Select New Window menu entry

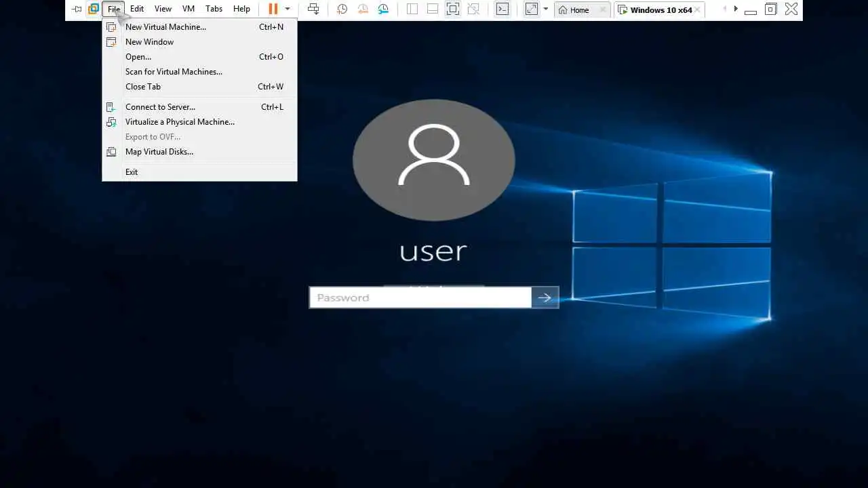(199, 42)
